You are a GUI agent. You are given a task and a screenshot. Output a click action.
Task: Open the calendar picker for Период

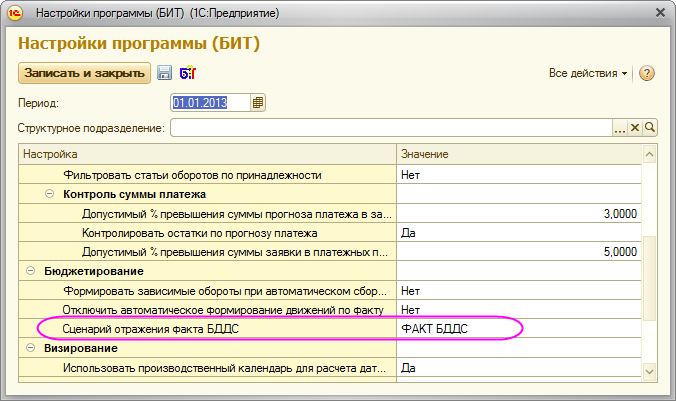pyautogui.click(x=258, y=103)
